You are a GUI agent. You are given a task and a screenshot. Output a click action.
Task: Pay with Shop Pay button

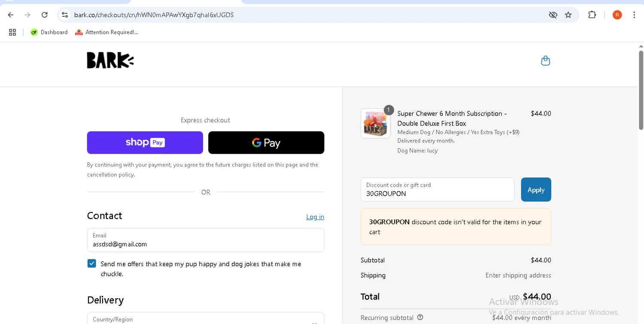click(x=145, y=142)
